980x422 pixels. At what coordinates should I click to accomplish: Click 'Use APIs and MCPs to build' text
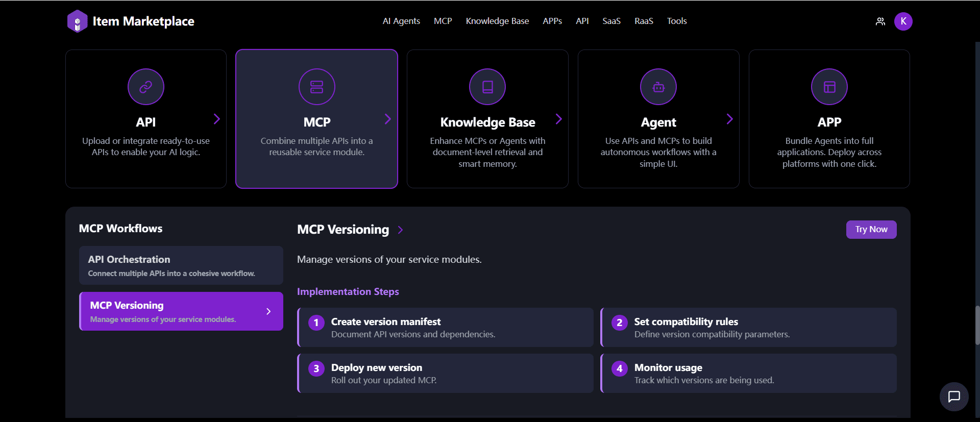[x=658, y=141]
